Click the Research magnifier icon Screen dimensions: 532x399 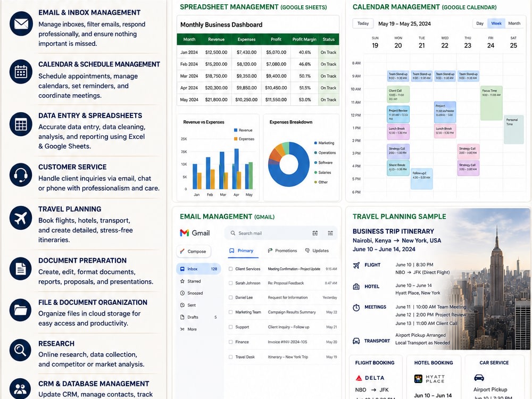[20, 350]
